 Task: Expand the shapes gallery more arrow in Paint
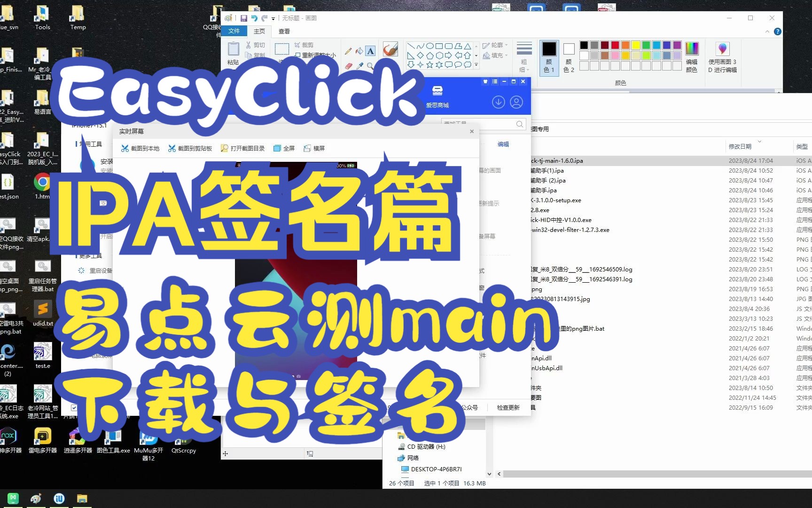[x=476, y=65]
